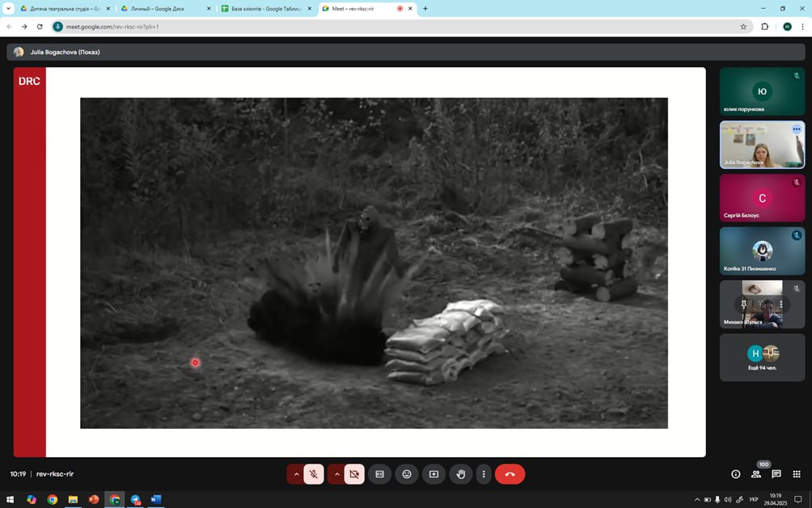This screenshot has height=508, width=812.
Task: Select Сергій Белоус participant tile
Action: [762, 198]
